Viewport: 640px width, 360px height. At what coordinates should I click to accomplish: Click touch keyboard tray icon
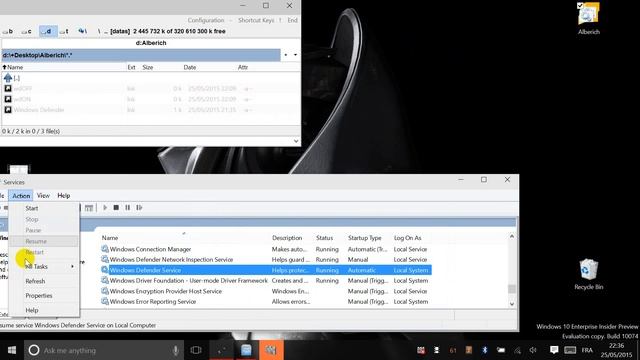click(x=570, y=350)
